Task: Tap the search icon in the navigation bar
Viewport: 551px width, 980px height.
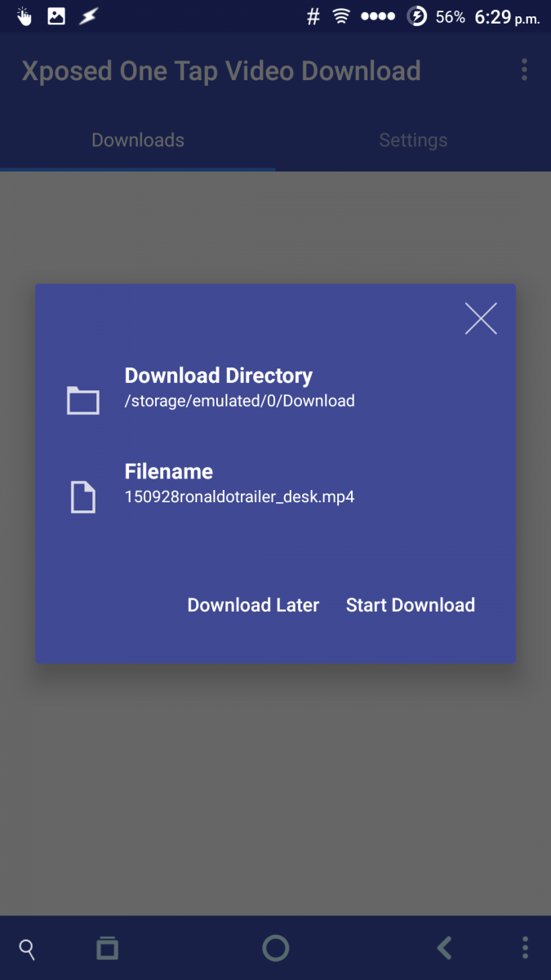Action: coord(27,949)
